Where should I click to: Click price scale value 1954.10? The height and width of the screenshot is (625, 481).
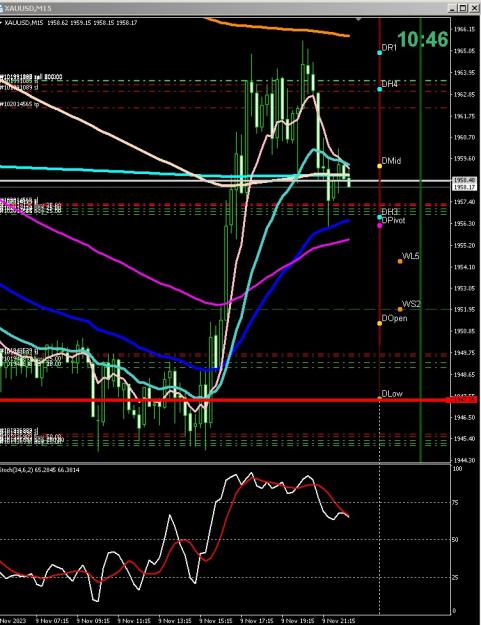(465, 267)
